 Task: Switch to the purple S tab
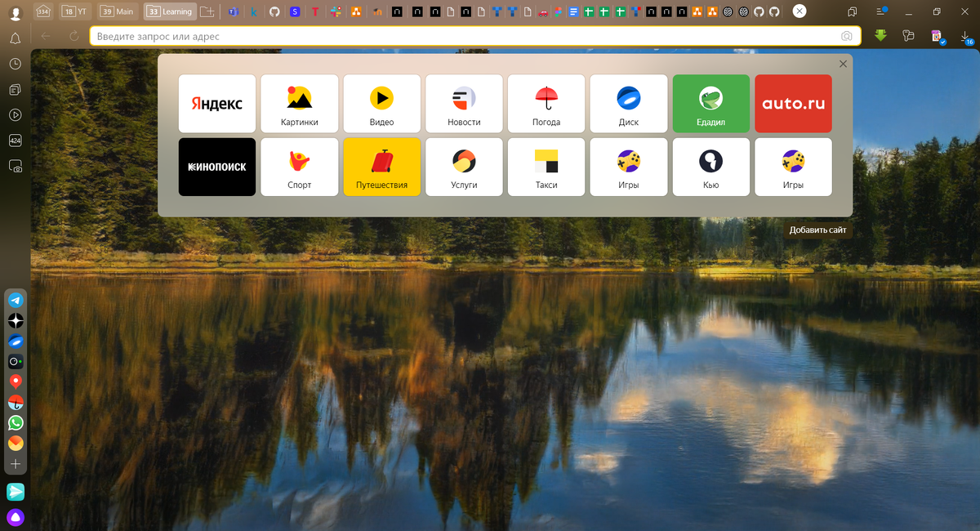coord(295,12)
